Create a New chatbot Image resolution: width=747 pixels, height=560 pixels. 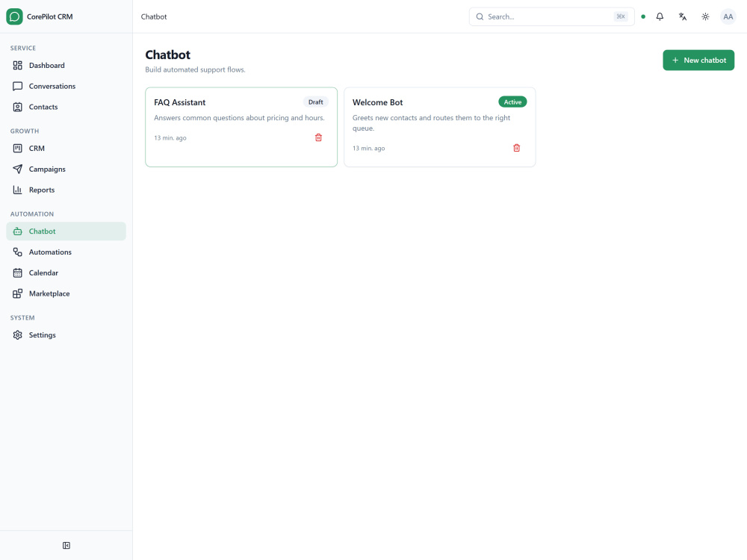point(698,60)
